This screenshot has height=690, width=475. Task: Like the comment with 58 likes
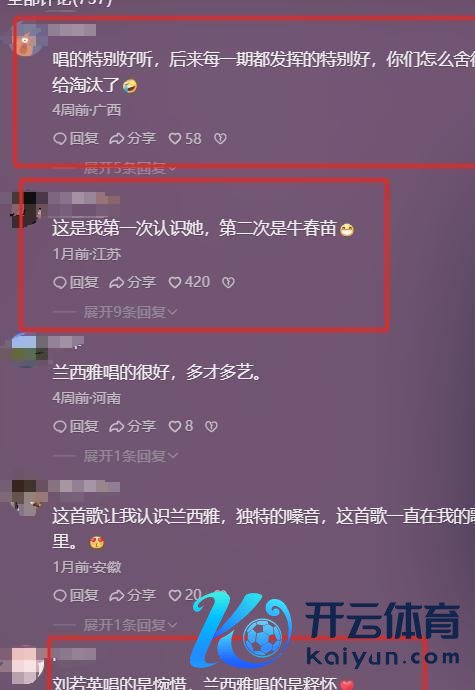click(185, 139)
